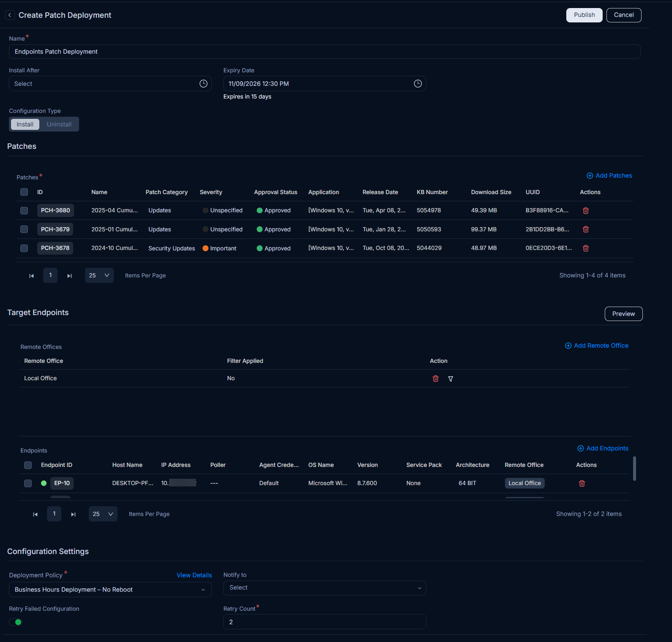Open filter for Local Office remote office

coord(451,379)
